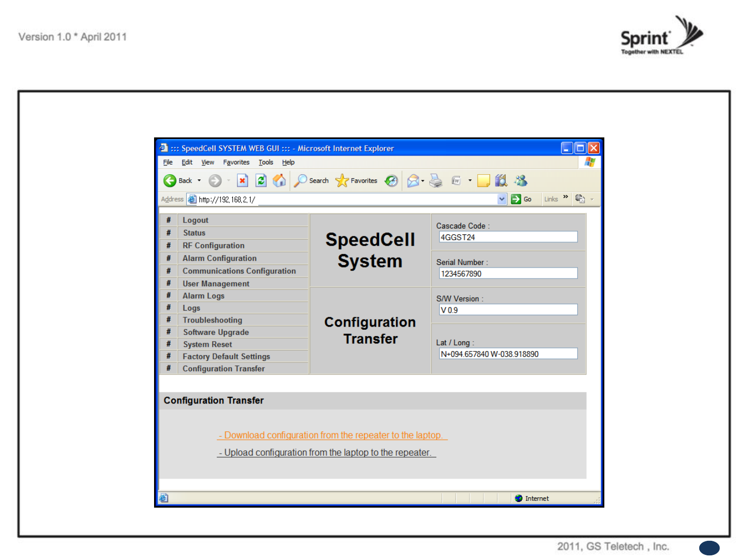
Task: Open dropdown arrow at far right of address row
Action: tap(592, 199)
